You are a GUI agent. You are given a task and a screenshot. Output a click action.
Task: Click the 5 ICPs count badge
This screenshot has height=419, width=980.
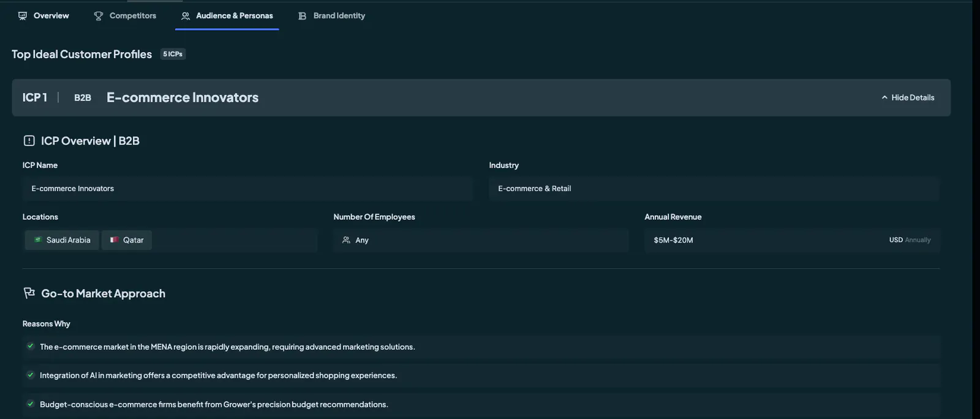pos(173,54)
